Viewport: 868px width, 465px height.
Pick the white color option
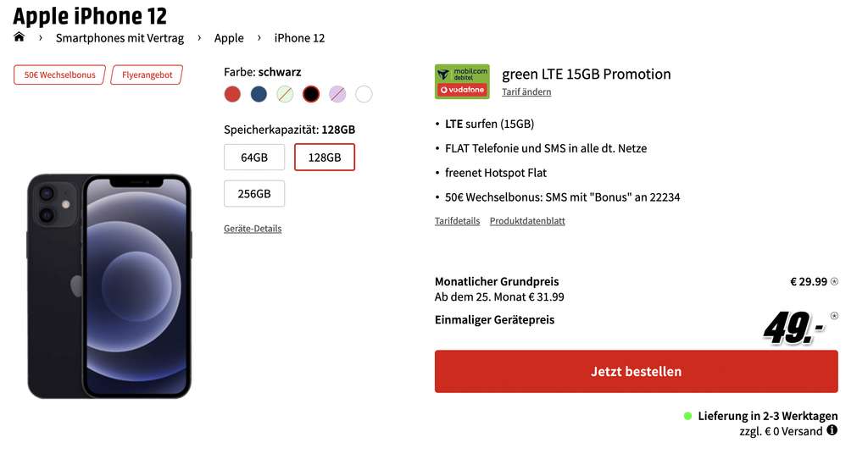point(364,94)
